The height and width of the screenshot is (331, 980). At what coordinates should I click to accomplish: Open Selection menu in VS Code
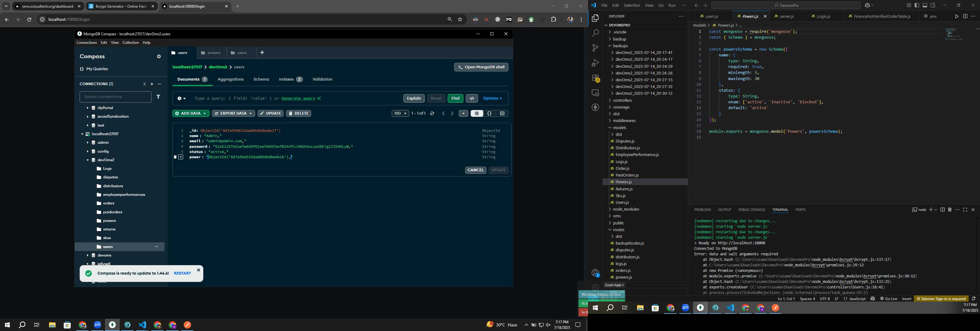631,5
